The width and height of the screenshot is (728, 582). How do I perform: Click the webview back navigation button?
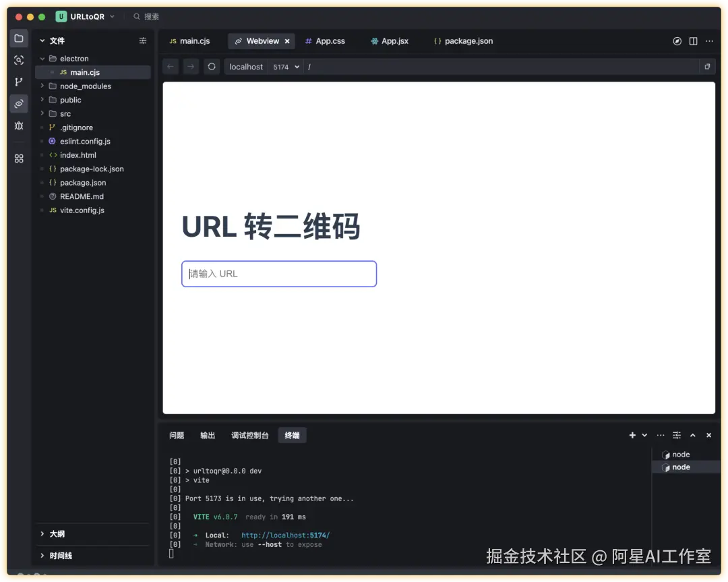point(170,66)
